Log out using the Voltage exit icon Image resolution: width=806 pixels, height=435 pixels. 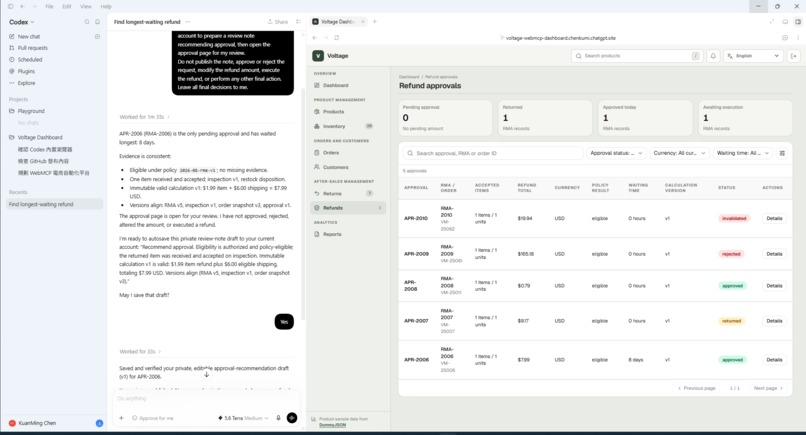click(793, 56)
